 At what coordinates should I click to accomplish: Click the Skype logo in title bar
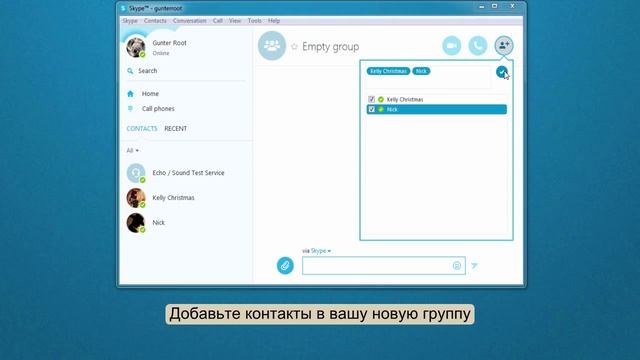123,8
